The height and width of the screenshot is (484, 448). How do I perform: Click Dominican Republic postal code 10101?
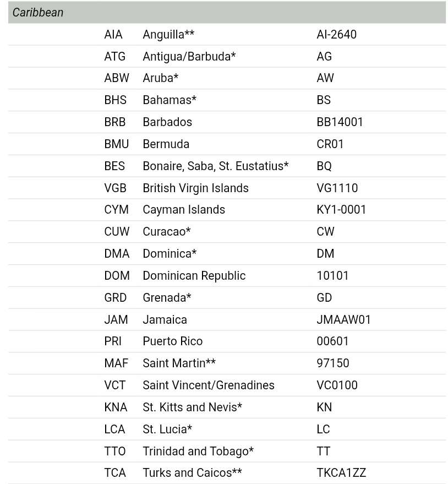332,275
